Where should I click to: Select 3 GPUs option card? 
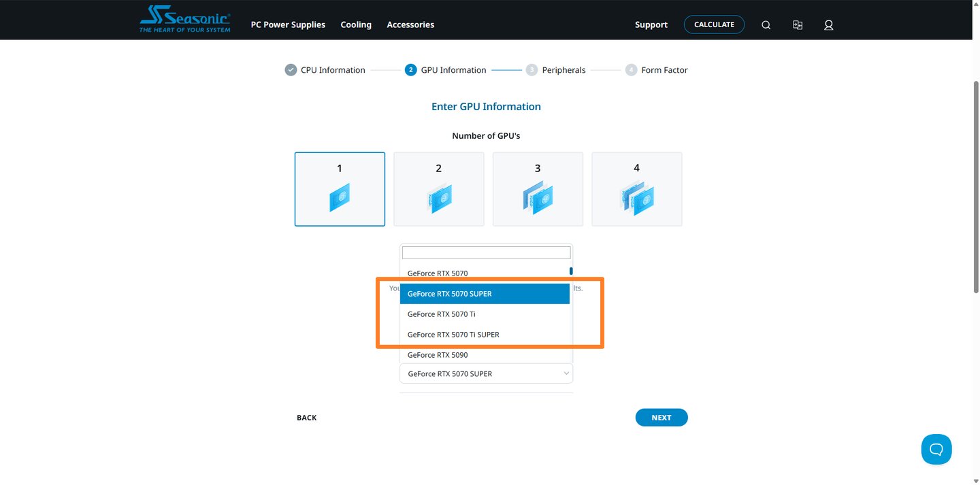(538, 189)
